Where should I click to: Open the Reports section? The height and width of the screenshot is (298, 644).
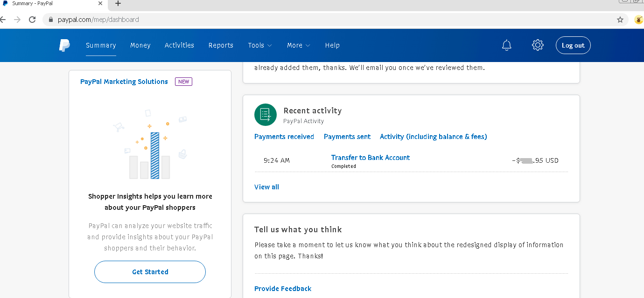221,45
